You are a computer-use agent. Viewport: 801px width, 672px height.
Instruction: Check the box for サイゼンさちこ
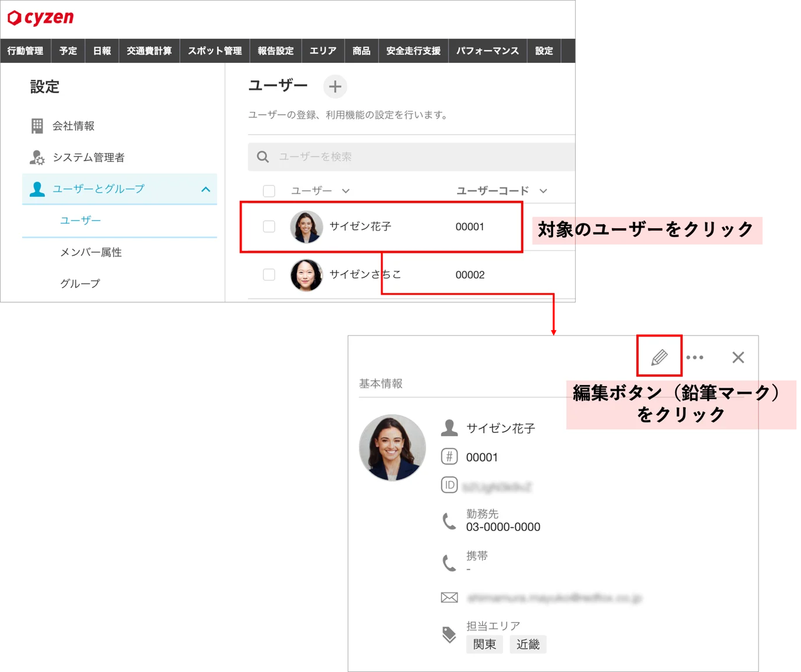[x=269, y=274]
